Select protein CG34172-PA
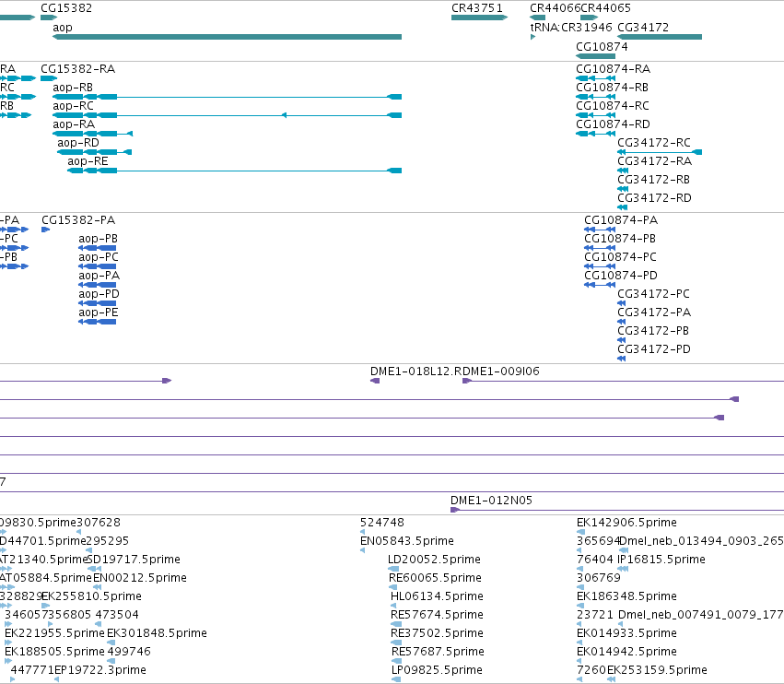The height and width of the screenshot is (684, 784). click(622, 322)
